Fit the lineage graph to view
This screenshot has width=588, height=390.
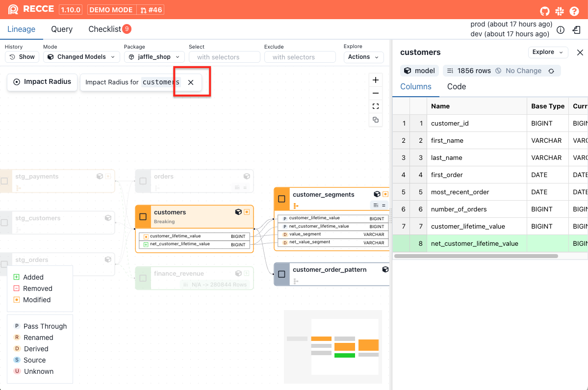point(376,106)
